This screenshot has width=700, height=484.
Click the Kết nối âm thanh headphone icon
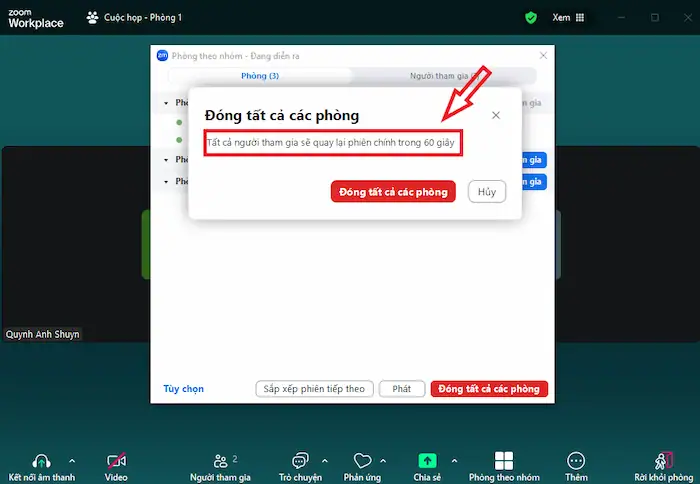pyautogui.click(x=41, y=461)
